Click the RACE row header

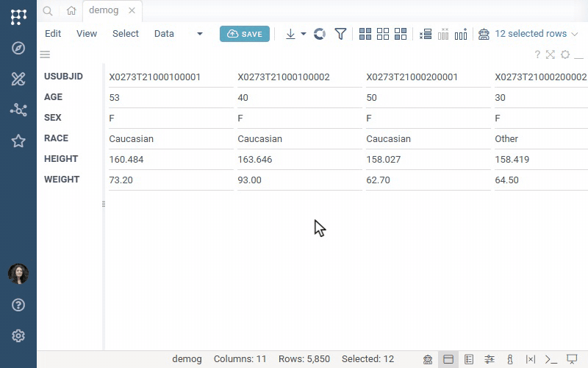[x=57, y=138]
